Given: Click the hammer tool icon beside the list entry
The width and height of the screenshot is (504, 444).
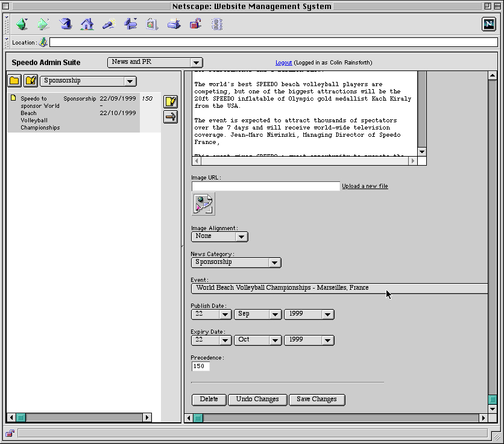Looking at the screenshot, I should (171, 117).
